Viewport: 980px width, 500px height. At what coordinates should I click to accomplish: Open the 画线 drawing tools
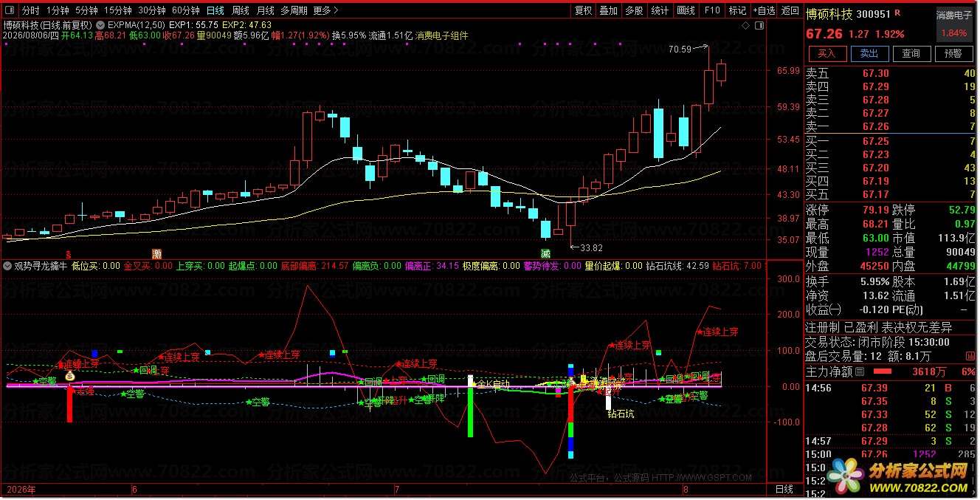point(686,10)
